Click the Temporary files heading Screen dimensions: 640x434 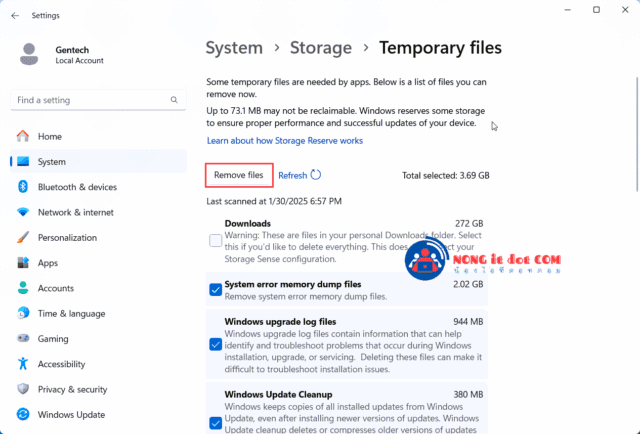coord(440,48)
